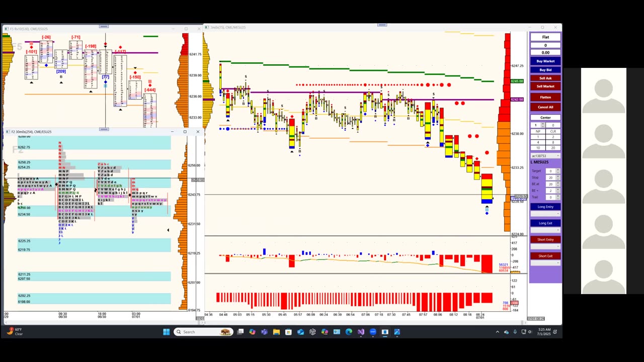Open the Windows Start menu

coord(167,332)
